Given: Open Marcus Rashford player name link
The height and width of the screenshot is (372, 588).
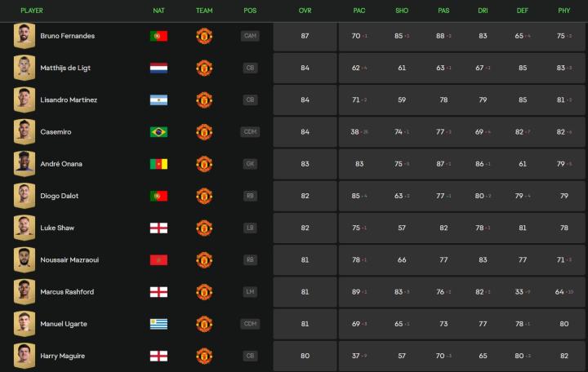Looking at the screenshot, I should (67, 292).
